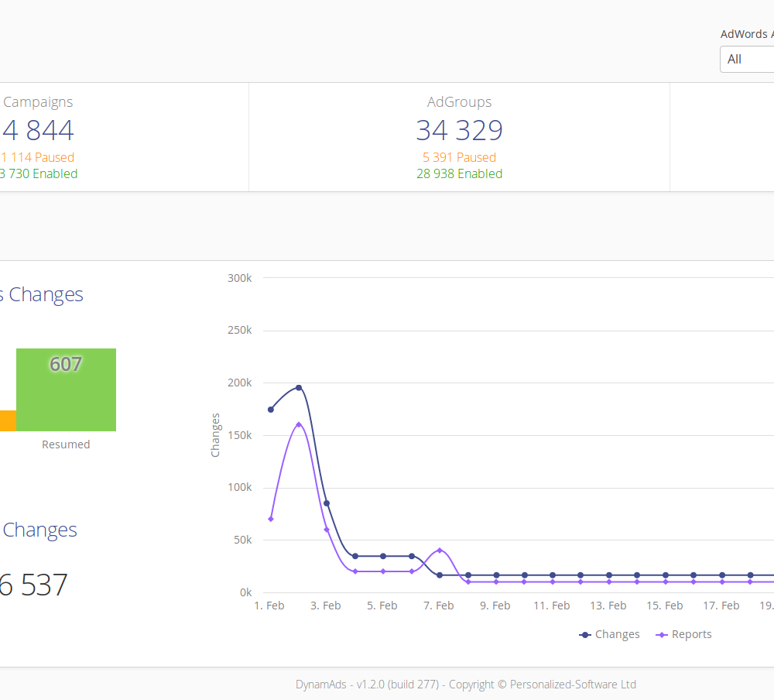Screen dimensions: 774x700
Task: Select the Changes point on 3 Feb
Action: tap(327, 503)
